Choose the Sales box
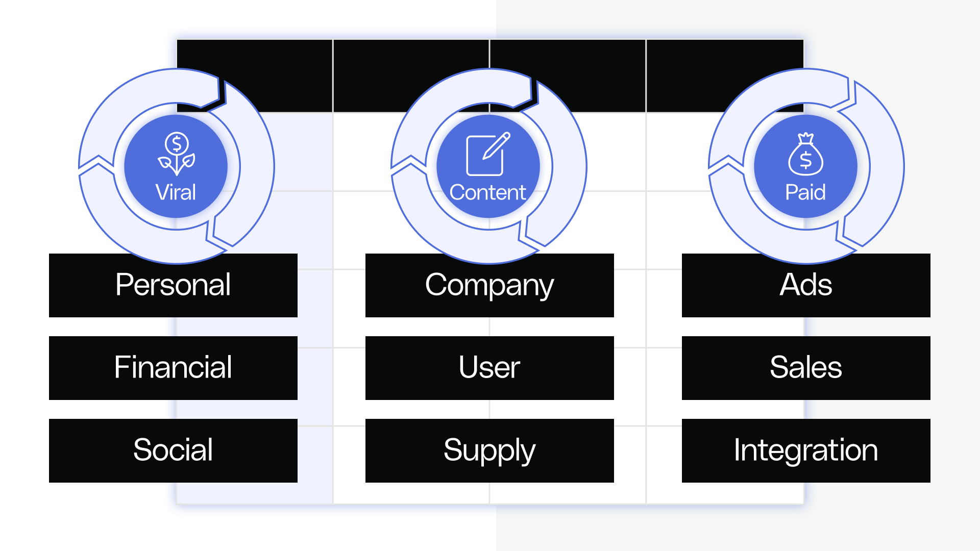Screen dimensions: 980x551 point(806,368)
